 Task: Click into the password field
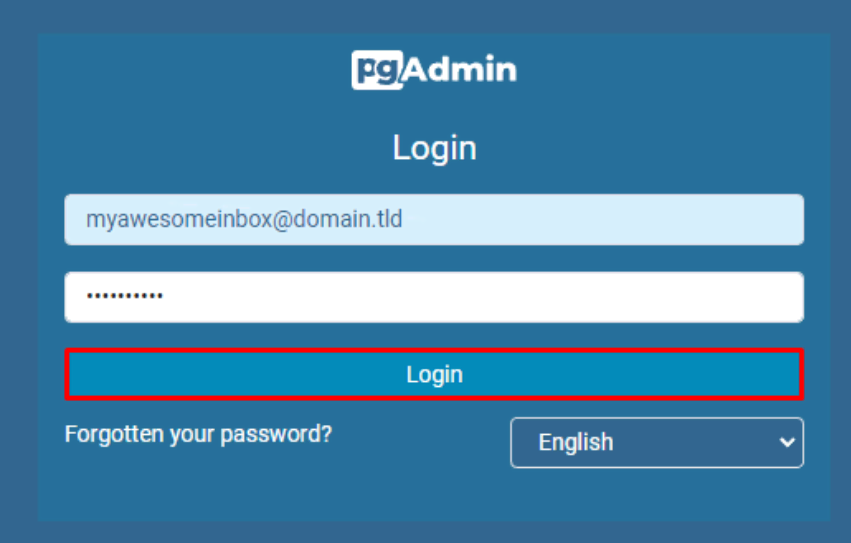(x=434, y=297)
